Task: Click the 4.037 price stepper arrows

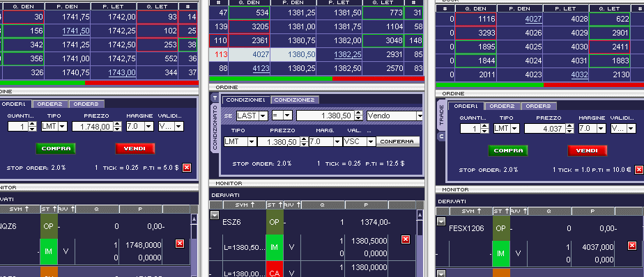Action: coord(569,129)
